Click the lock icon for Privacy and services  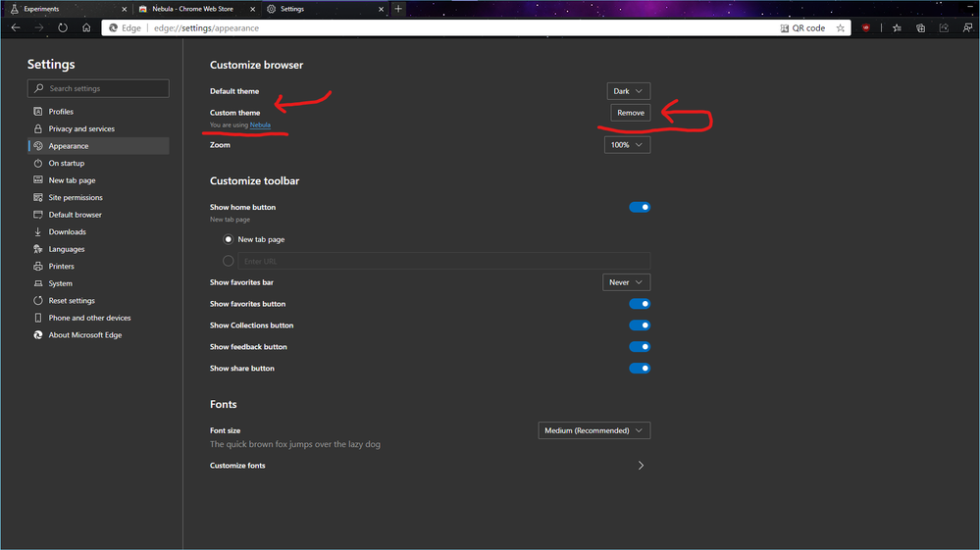point(38,128)
